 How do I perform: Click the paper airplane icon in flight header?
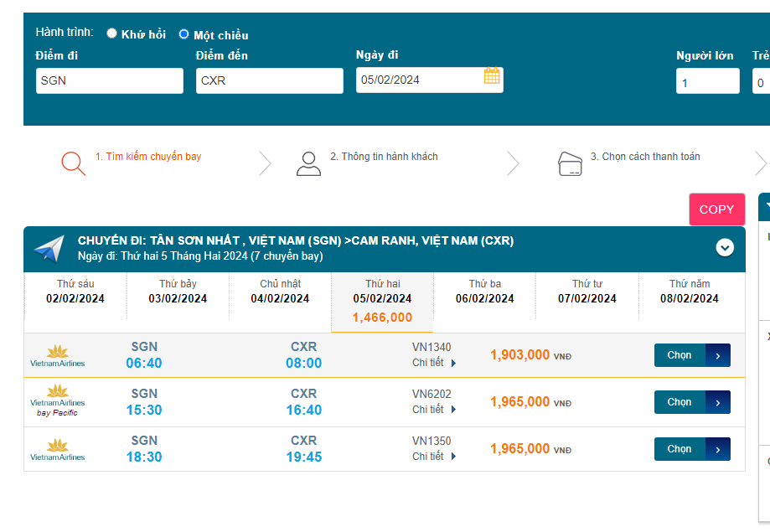(49, 249)
